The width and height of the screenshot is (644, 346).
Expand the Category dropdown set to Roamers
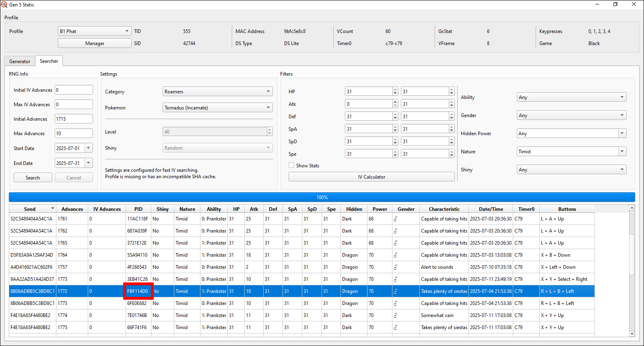click(x=217, y=92)
